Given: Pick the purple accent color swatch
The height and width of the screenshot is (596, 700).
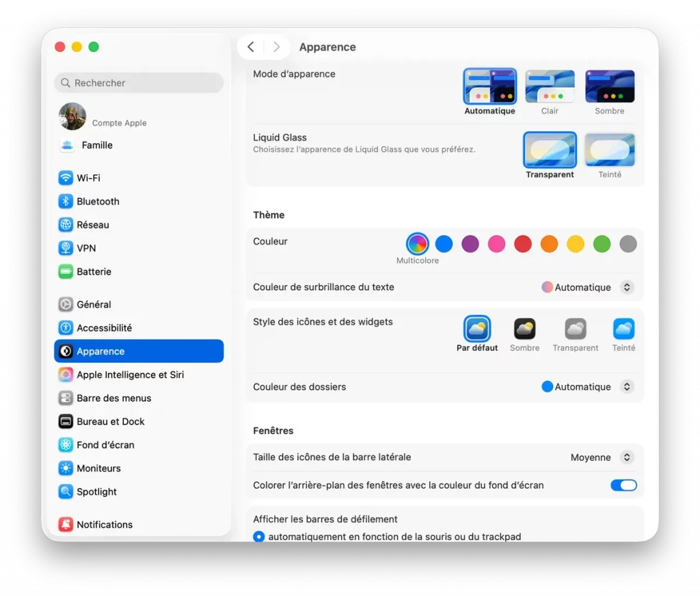Looking at the screenshot, I should point(470,243).
